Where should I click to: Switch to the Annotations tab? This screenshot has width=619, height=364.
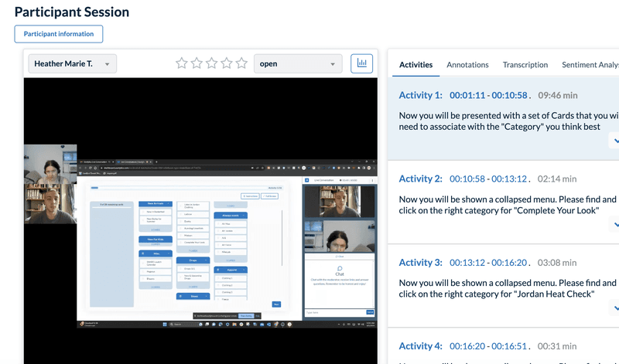[x=467, y=65]
